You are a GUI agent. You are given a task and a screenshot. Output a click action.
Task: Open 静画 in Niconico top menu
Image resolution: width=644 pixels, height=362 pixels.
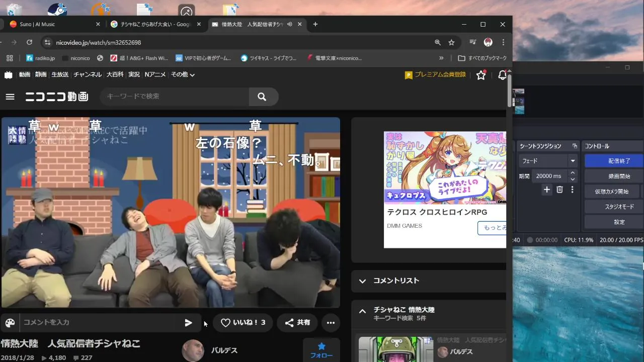tap(41, 74)
